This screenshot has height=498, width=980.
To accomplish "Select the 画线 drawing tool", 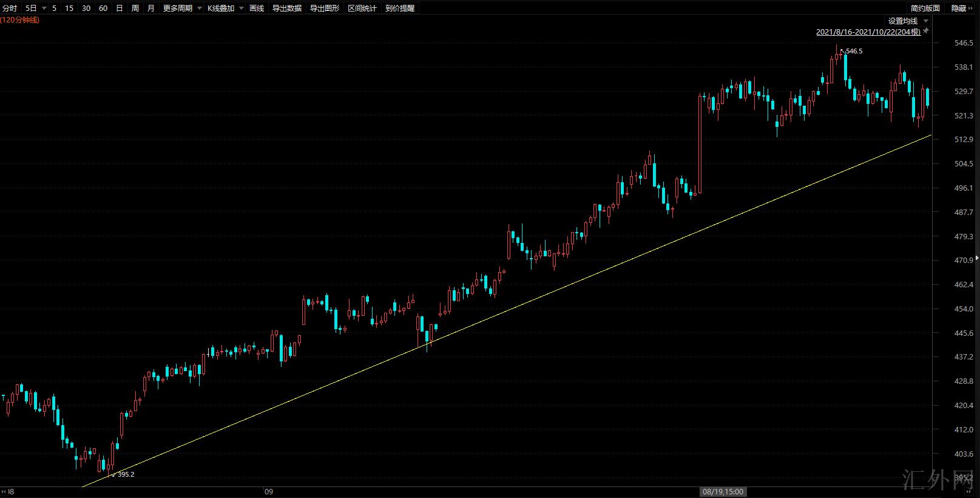I will [x=257, y=9].
